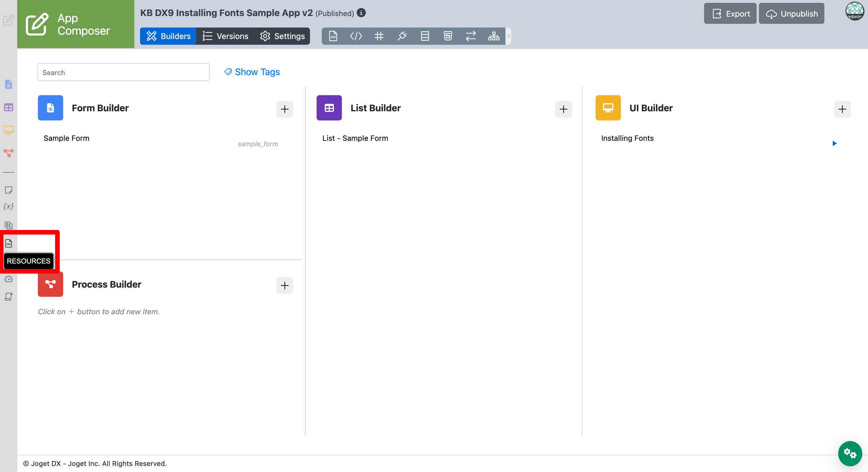868x472 pixels.
Task: Click the green quick-edit gears button
Action: 850,453
